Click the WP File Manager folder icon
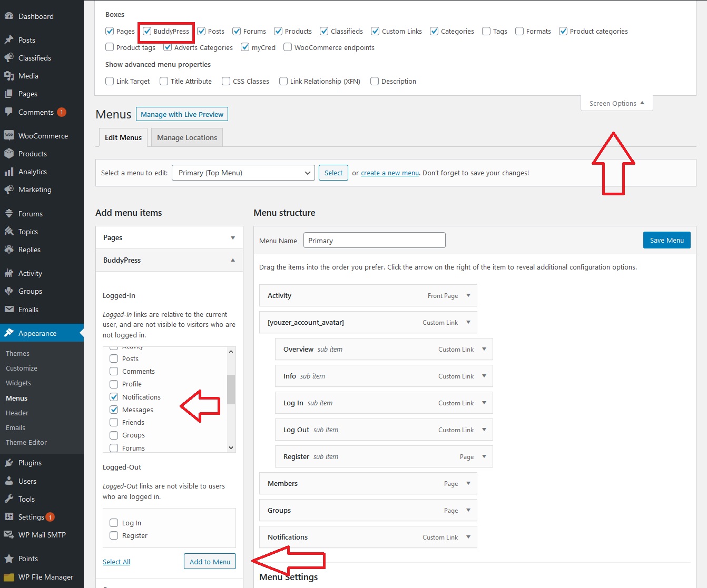 pyautogui.click(x=9, y=577)
